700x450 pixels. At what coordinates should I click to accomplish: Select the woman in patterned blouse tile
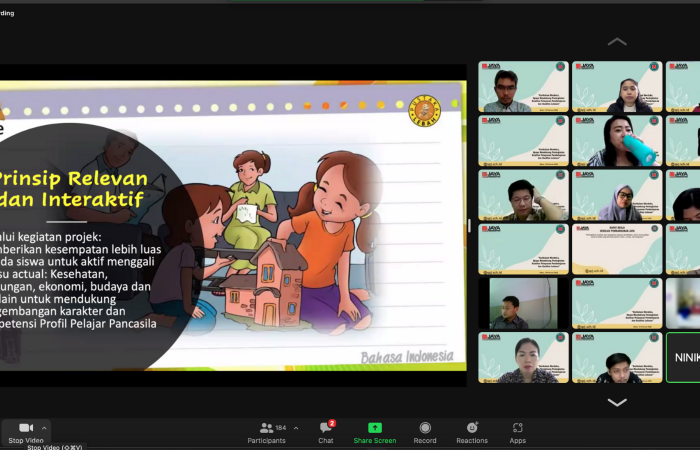(x=524, y=358)
